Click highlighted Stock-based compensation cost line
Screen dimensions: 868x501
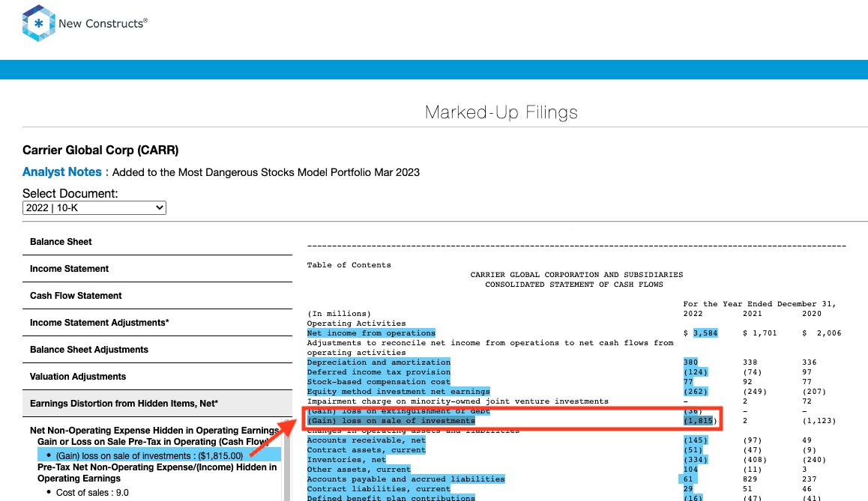[379, 382]
